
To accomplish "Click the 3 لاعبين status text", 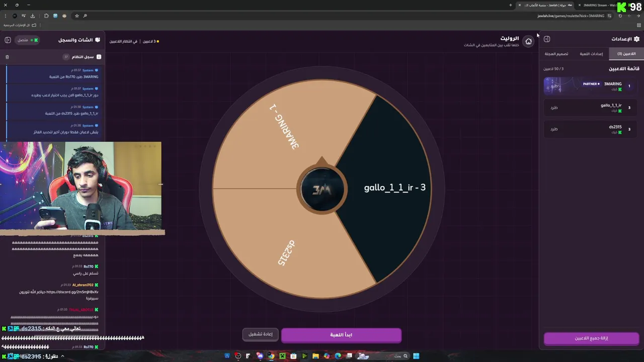I will coord(149,41).
